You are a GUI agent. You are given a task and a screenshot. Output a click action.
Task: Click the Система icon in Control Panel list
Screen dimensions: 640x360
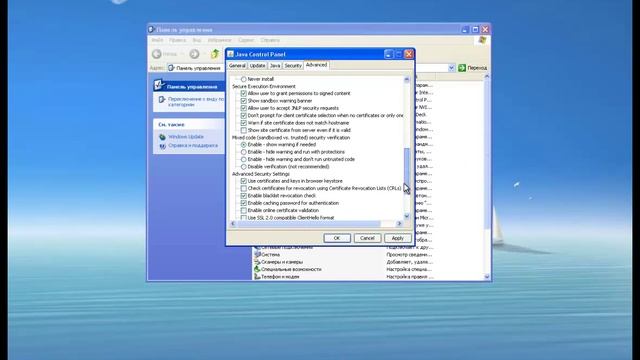click(257, 254)
